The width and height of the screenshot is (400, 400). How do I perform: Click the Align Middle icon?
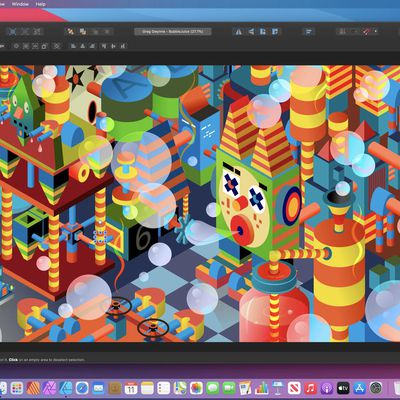point(114,46)
